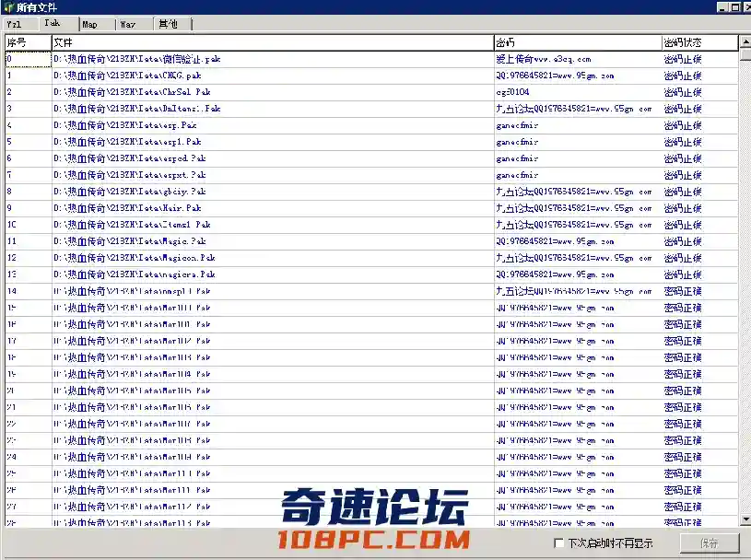Viewport: 751px width, 560px height.
Task: Select the CHCG.pak file entry
Action: coord(273,76)
